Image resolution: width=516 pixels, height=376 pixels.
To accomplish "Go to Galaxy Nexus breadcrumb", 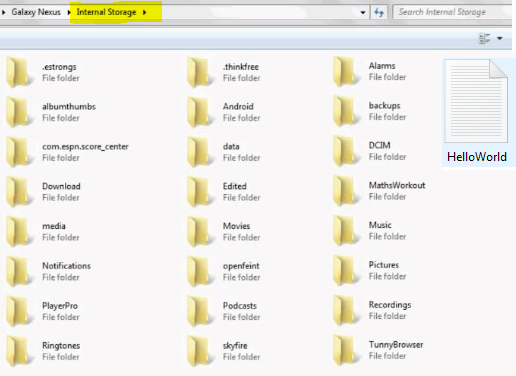I will 36,12.
